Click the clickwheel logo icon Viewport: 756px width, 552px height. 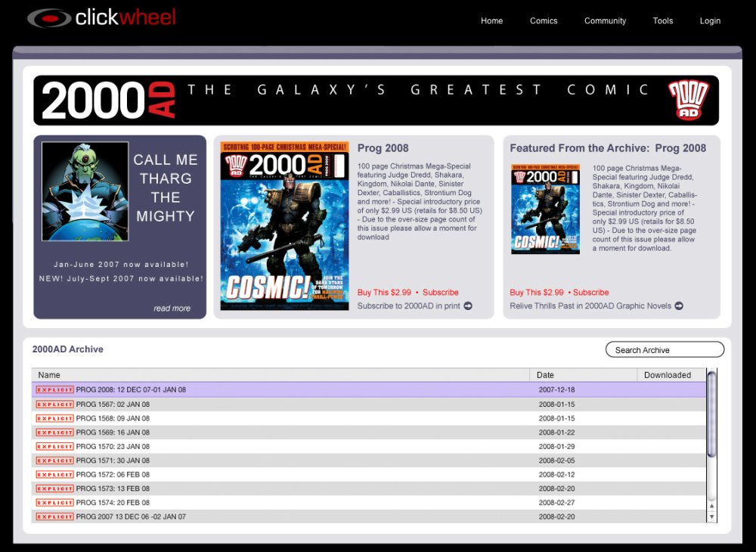tap(49, 18)
